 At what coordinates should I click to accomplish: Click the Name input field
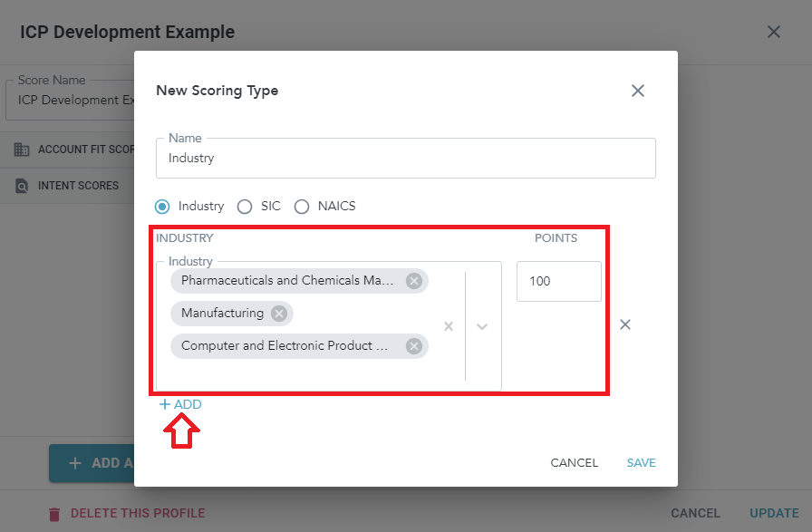[x=405, y=159]
